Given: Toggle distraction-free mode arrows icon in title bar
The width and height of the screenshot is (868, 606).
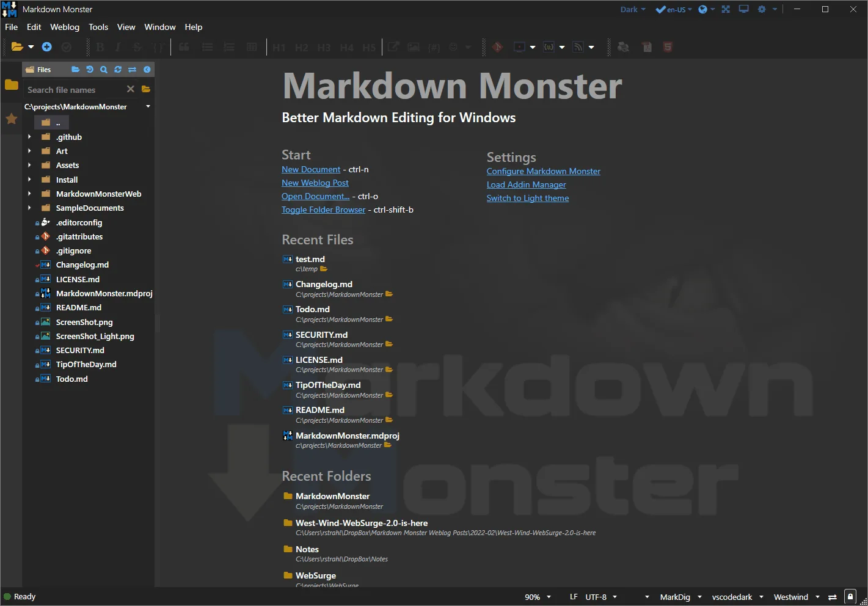Looking at the screenshot, I should [726, 9].
